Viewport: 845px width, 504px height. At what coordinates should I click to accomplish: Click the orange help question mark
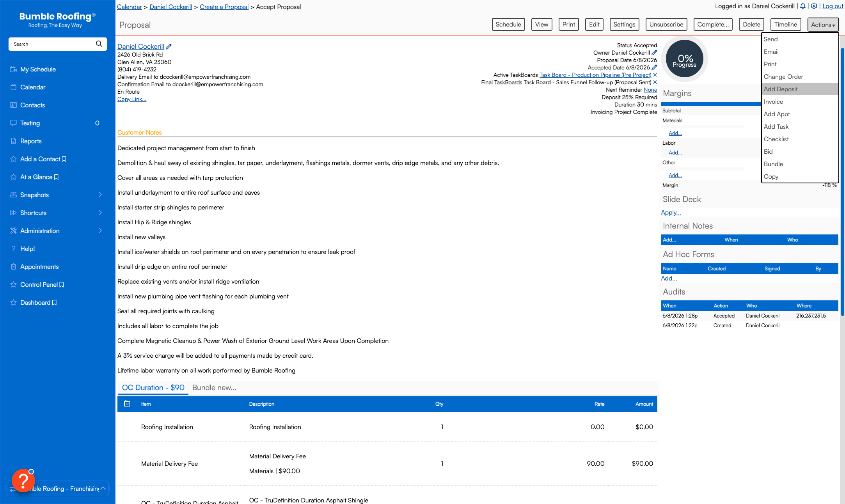pyautogui.click(x=23, y=481)
